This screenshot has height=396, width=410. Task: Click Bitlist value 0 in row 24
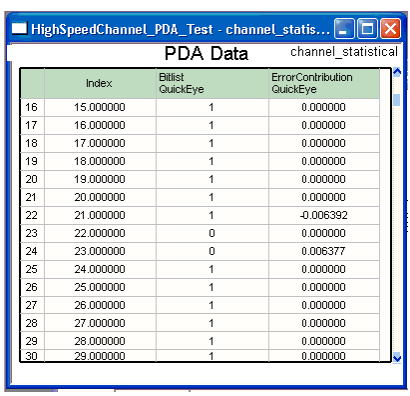tap(212, 251)
